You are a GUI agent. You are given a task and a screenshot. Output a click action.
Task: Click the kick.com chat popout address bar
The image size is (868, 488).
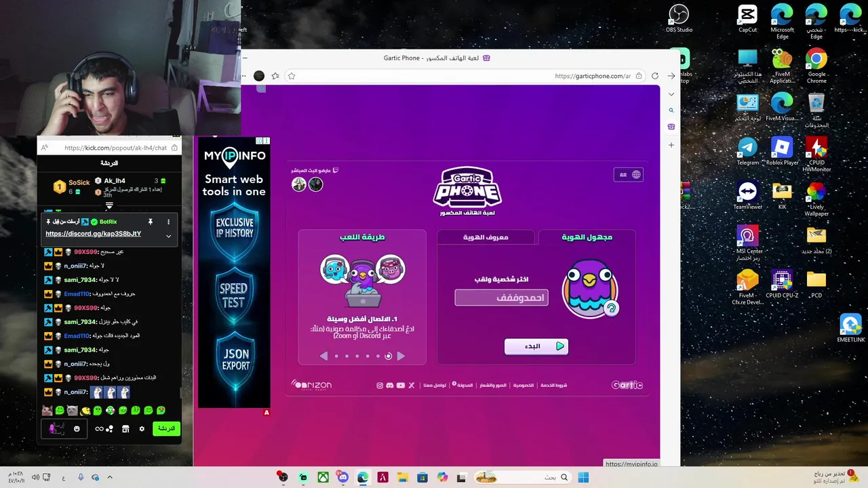tap(109, 148)
